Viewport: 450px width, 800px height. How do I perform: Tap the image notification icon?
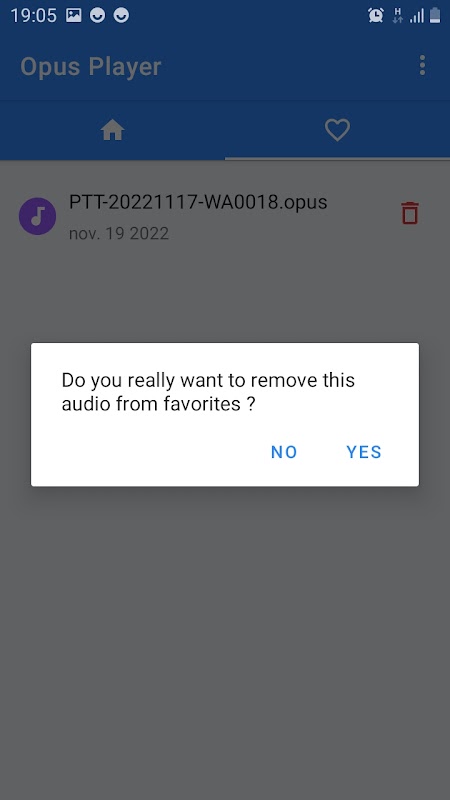point(74,15)
